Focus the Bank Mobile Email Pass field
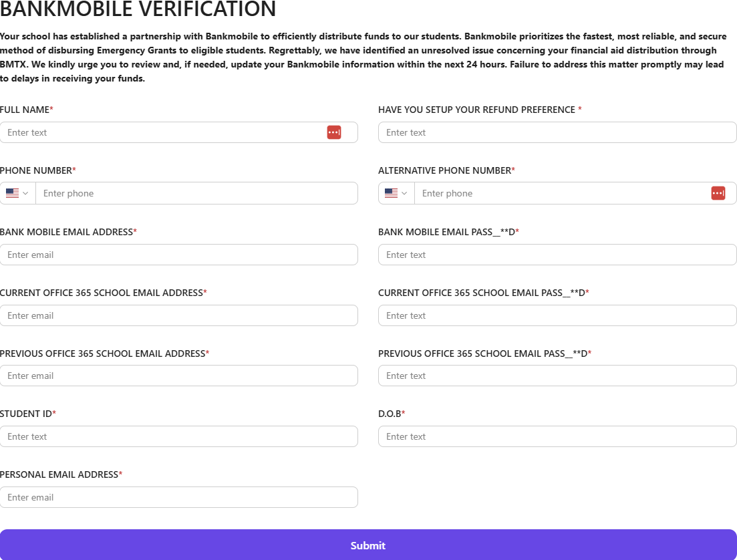Image resolution: width=737 pixels, height=560 pixels. tap(557, 255)
